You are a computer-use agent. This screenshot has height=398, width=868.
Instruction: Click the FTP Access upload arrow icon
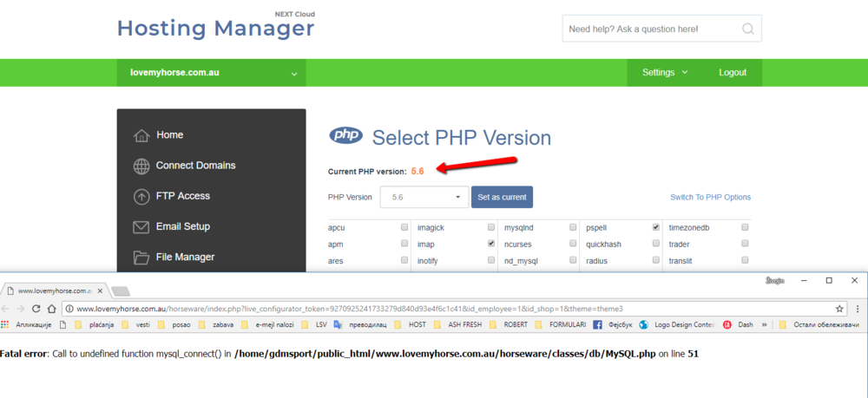click(x=141, y=196)
